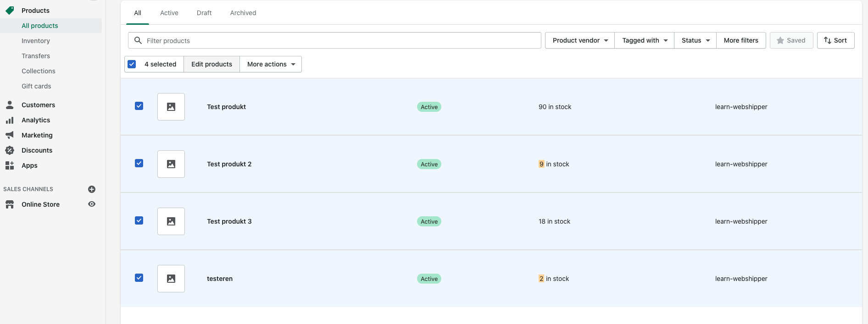Image resolution: width=868 pixels, height=324 pixels.
Task: Click the Discounts badge icon
Action: coord(10,150)
